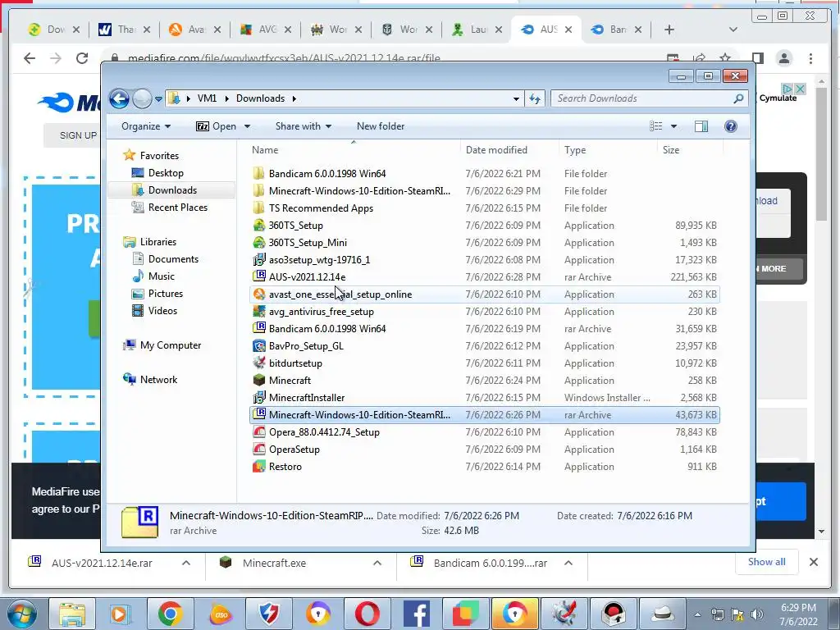840x630 pixels.
Task: Select the 360TS_Setup application file
Action: point(295,226)
